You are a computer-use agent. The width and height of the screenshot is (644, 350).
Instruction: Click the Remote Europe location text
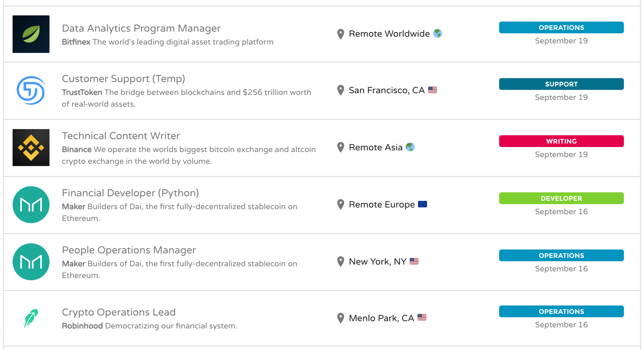[382, 204]
